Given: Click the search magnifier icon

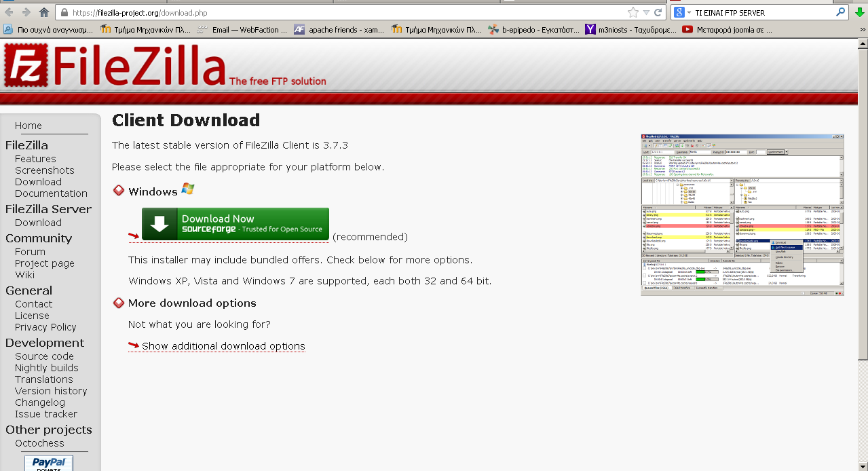Looking at the screenshot, I should click(840, 12).
